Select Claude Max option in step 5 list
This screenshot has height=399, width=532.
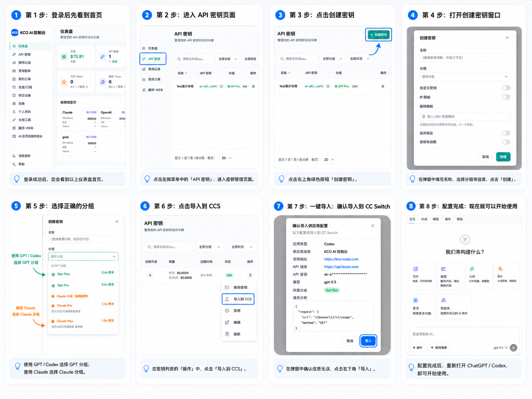[x=83, y=323]
